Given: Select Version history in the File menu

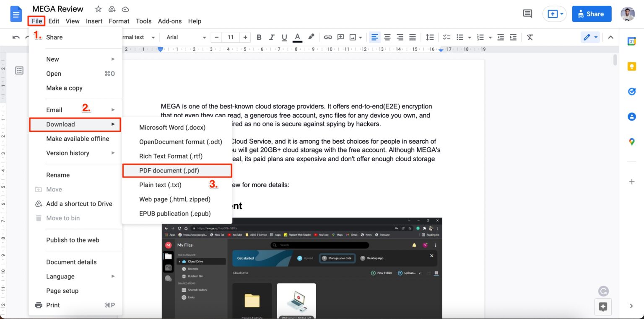Looking at the screenshot, I should 68,153.
